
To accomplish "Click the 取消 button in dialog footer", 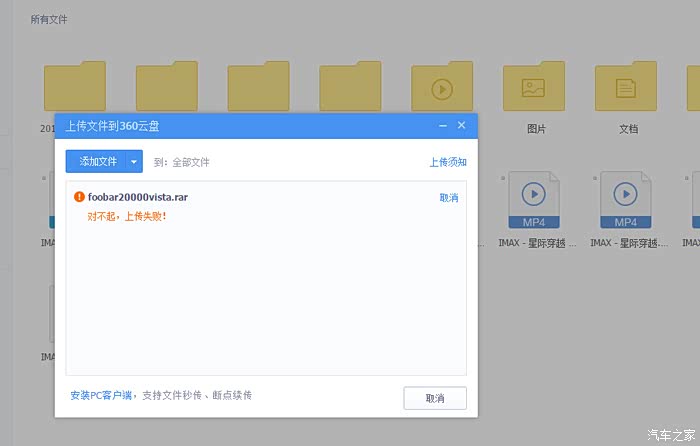I will pyautogui.click(x=435, y=398).
